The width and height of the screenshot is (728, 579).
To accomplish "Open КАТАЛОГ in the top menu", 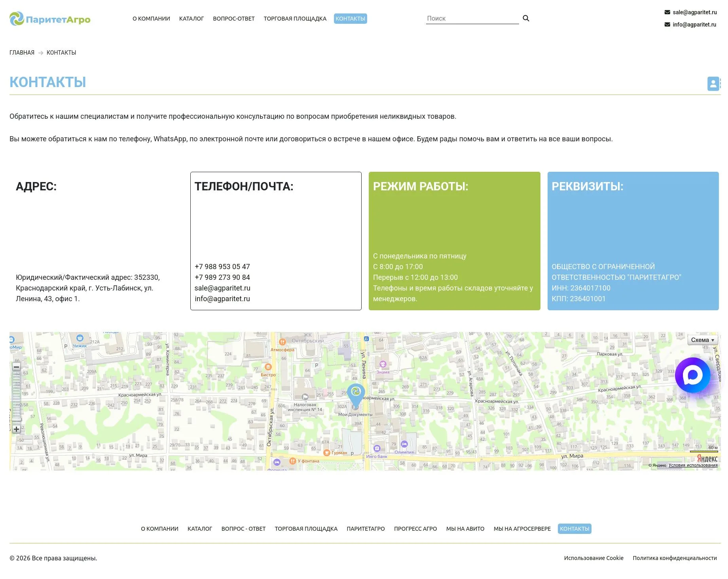I will point(191,19).
